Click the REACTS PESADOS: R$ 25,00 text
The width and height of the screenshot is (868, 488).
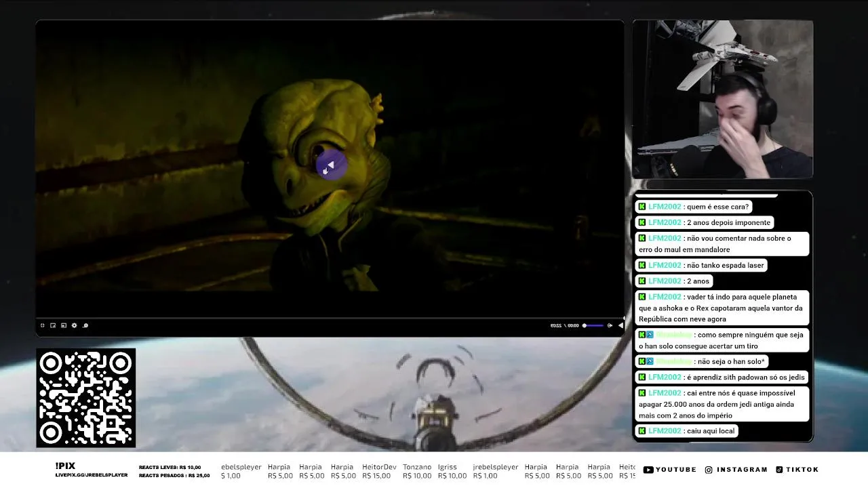(x=174, y=476)
